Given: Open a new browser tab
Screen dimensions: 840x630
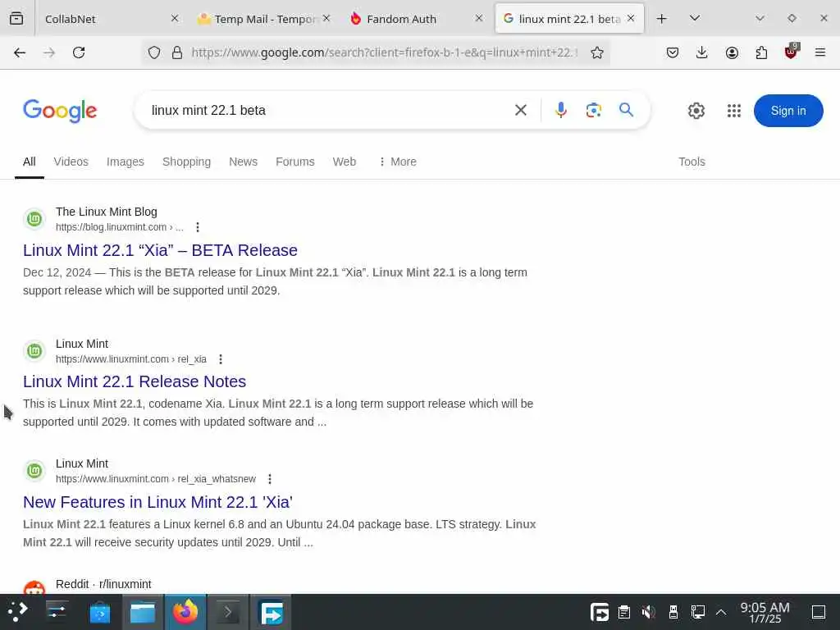Looking at the screenshot, I should point(662,19).
